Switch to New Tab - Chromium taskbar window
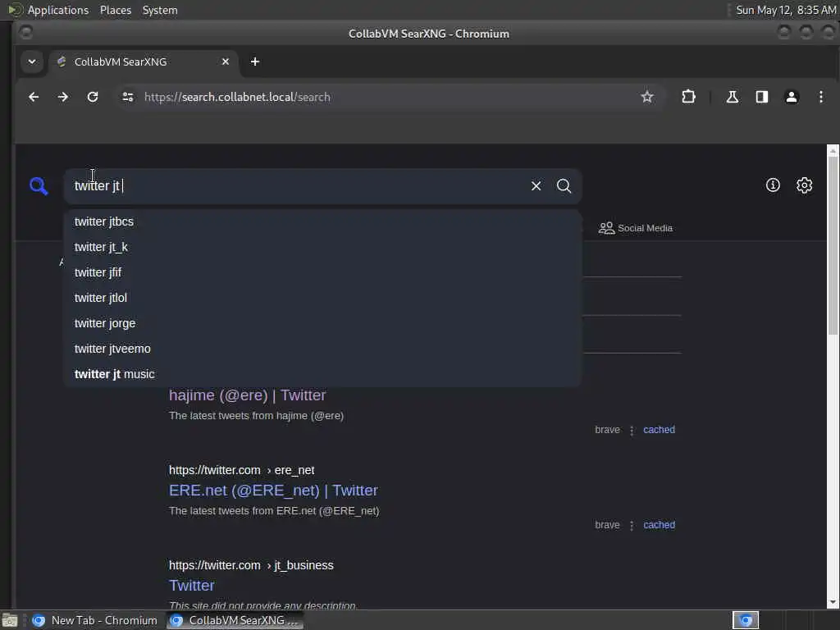Screen dimensions: 840x630 click(95, 620)
